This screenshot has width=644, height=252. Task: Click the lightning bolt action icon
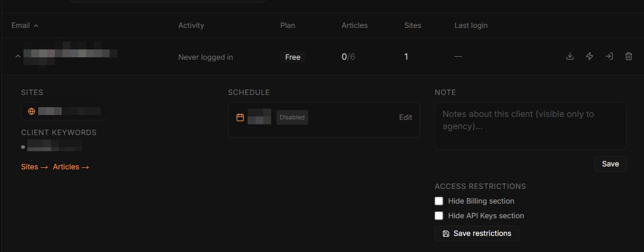(589, 56)
